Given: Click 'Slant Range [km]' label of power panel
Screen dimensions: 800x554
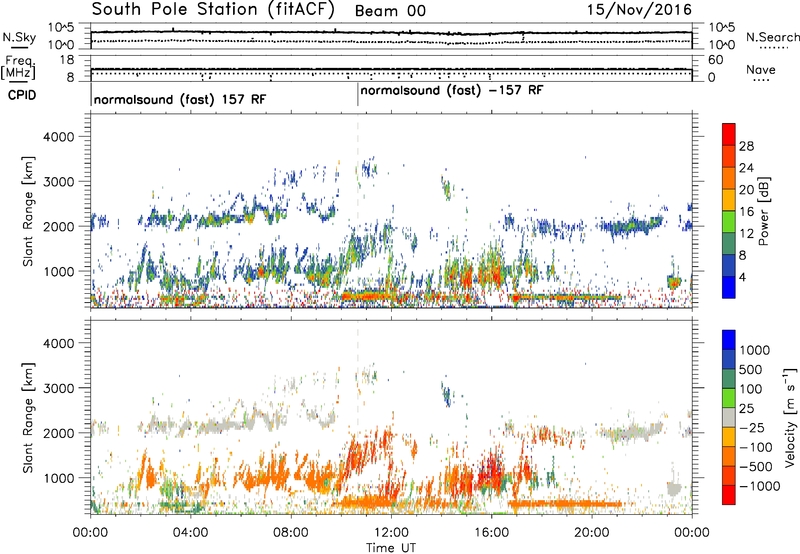Looking at the screenshot, I should click(28, 211).
